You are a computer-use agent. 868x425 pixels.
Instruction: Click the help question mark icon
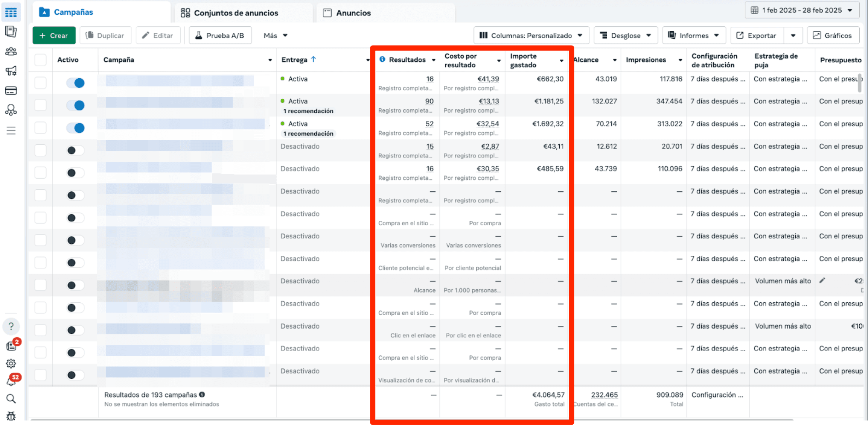coord(11,326)
